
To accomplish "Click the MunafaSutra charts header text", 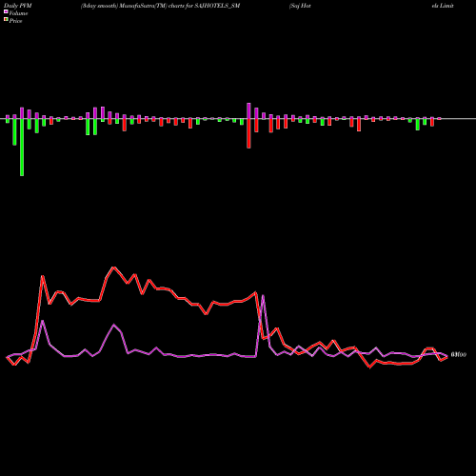I will click(160, 6).
